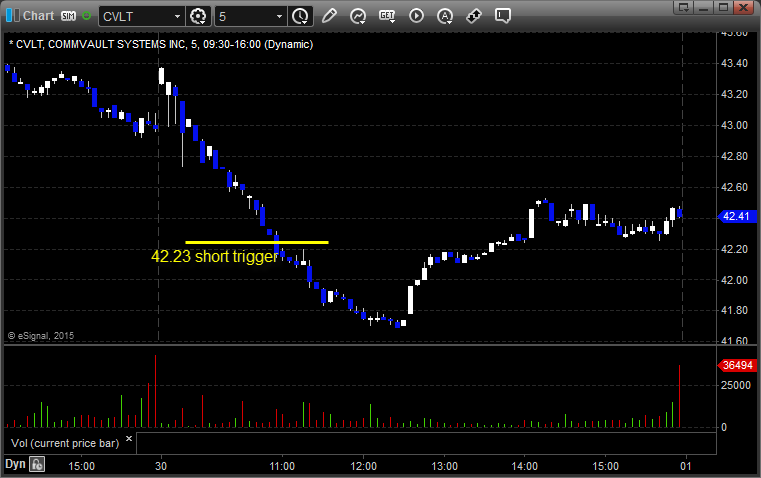The height and width of the screenshot is (478, 761).
Task: Open the studies chart-line icon menu
Action: 358,16
